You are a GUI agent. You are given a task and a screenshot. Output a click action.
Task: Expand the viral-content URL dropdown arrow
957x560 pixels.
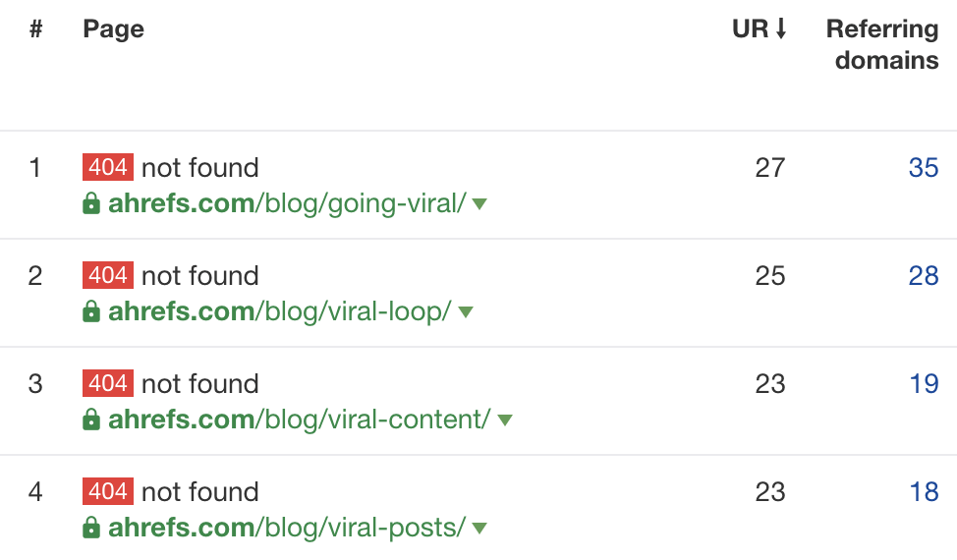505,420
